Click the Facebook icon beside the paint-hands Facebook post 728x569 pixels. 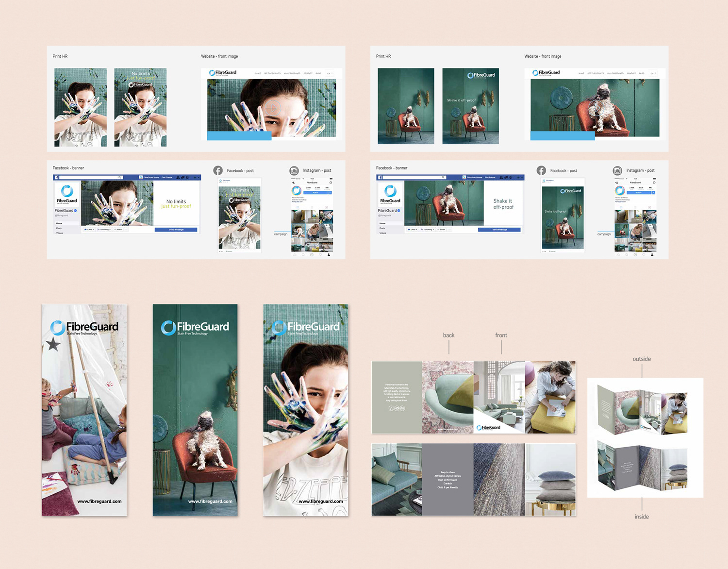(x=218, y=170)
